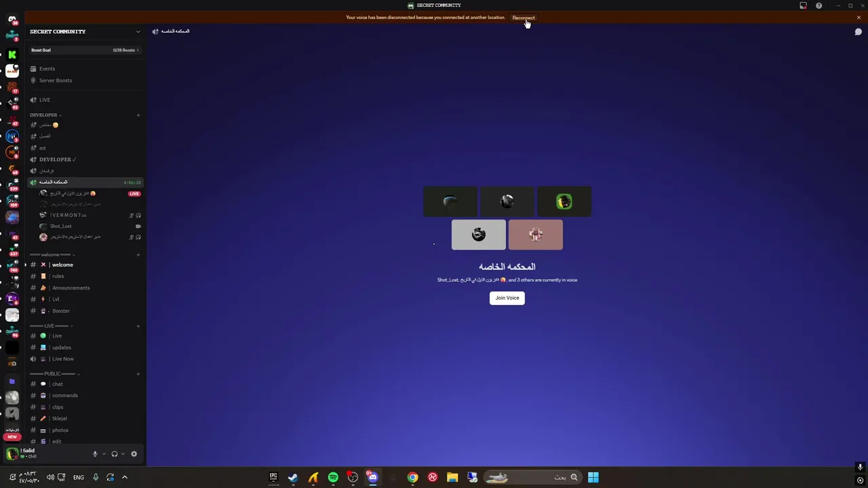Image resolution: width=868 pixels, height=488 pixels.
Task: Select the pink participant tile
Action: [x=536, y=235]
